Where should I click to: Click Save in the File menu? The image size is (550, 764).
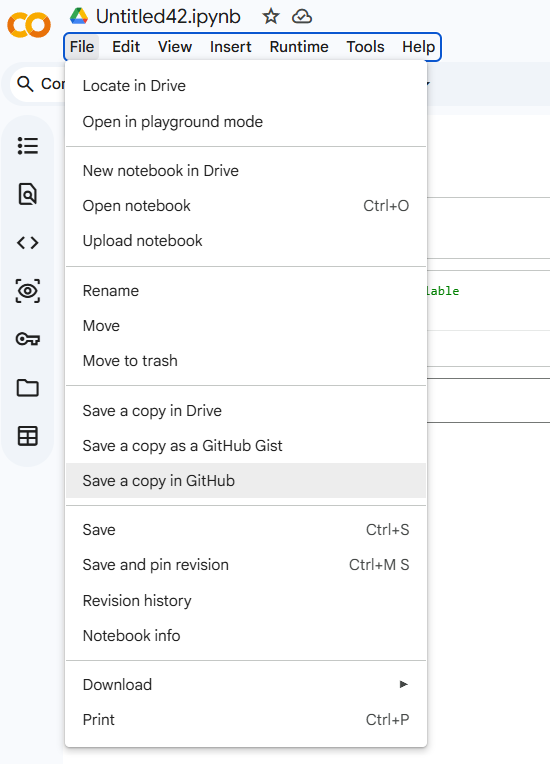tap(246, 530)
